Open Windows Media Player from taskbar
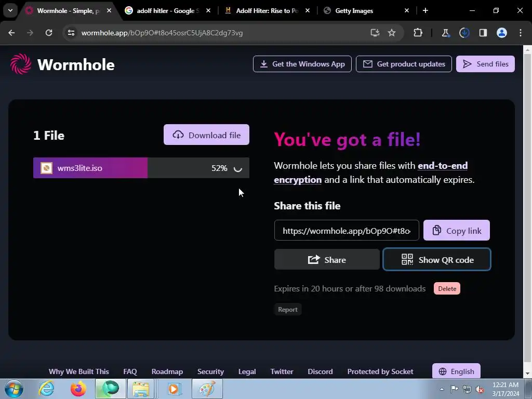The width and height of the screenshot is (532, 399). point(174,389)
